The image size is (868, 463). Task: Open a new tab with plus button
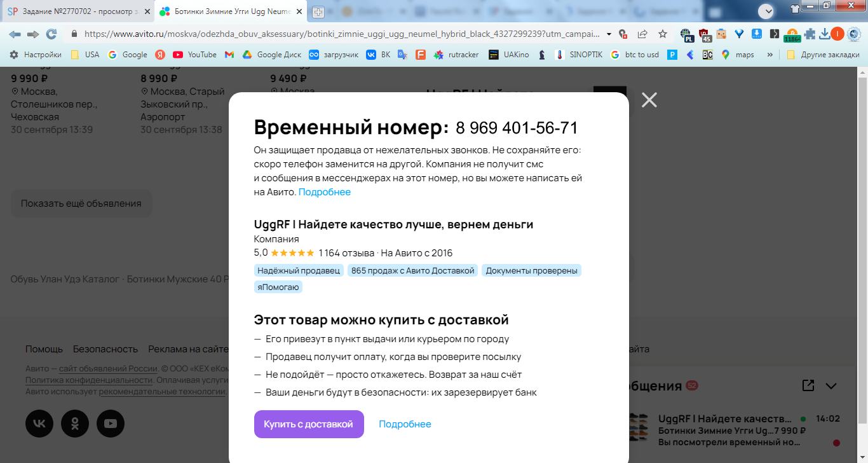tap(318, 11)
